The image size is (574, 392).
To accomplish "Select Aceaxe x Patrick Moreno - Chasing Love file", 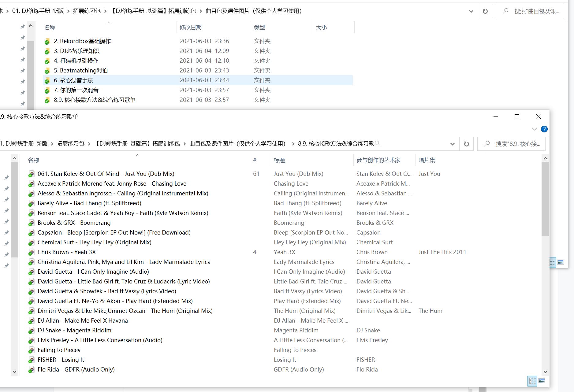I will 112,184.
